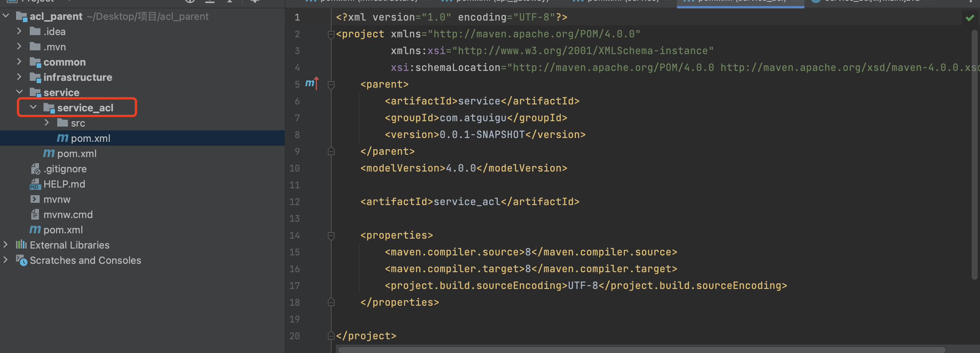Screen dimensions: 980x353
Task: Click the green inspection checkmark in the editor
Action: (970, 18)
